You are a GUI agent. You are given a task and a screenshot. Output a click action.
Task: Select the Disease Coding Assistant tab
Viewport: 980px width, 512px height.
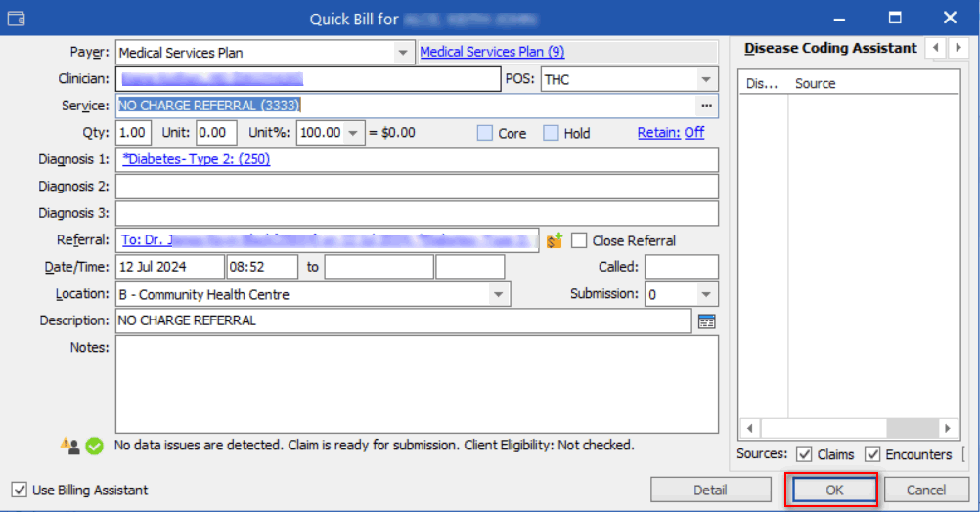829,48
